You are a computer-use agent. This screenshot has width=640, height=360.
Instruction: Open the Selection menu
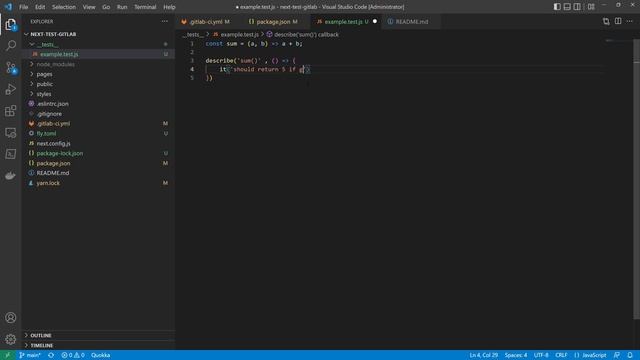point(64,7)
